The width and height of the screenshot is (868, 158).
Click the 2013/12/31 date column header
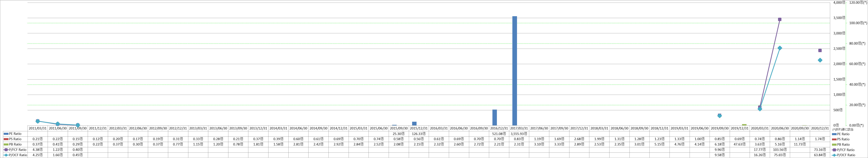click(258, 128)
